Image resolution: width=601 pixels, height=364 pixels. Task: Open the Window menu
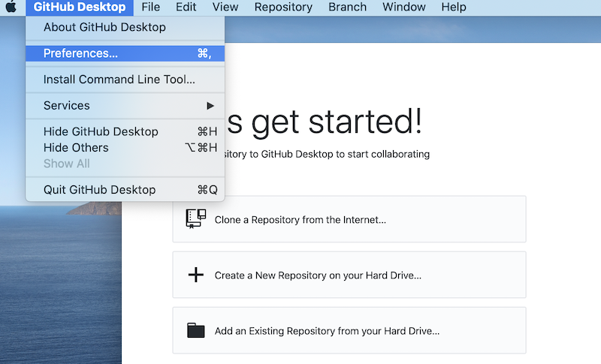click(403, 8)
